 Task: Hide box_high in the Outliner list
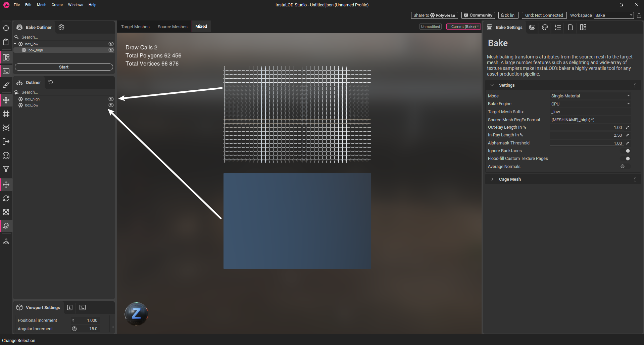point(111,99)
